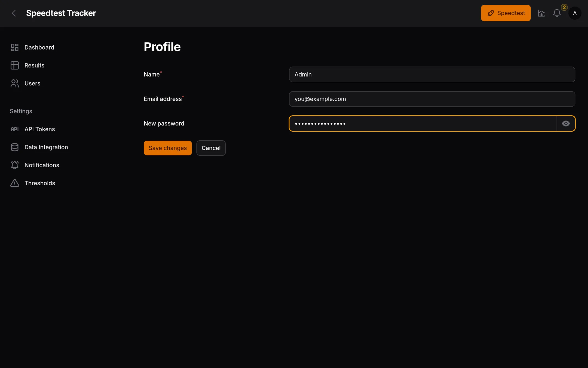The image size is (588, 368).
Task: Click the Speedtest Tracker title
Action: click(x=61, y=13)
